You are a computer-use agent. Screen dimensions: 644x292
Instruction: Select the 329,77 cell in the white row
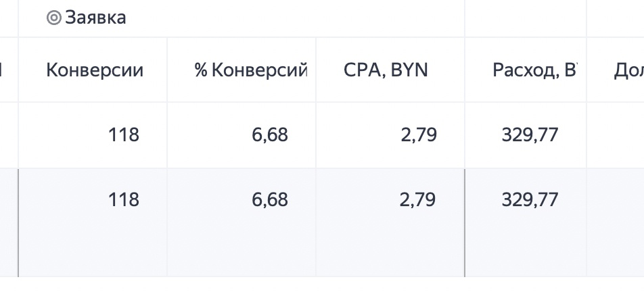pyautogui.click(x=530, y=135)
